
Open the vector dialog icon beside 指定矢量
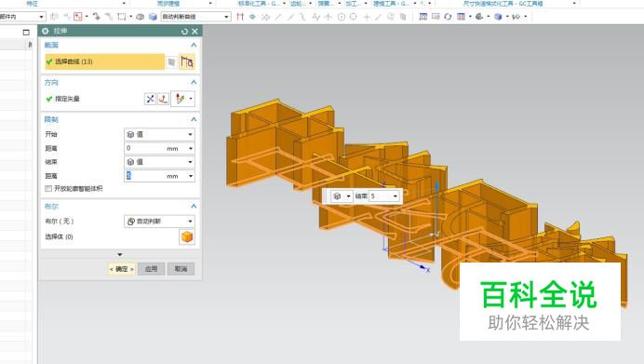coord(163,99)
